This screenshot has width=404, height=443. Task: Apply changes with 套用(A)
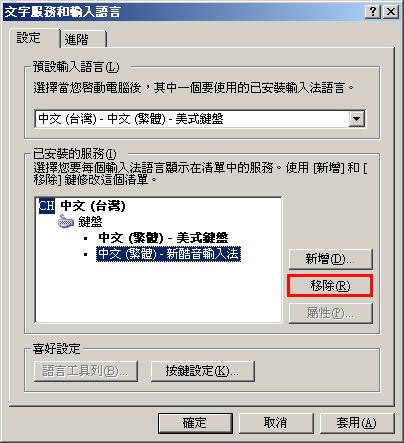pyautogui.click(x=357, y=423)
